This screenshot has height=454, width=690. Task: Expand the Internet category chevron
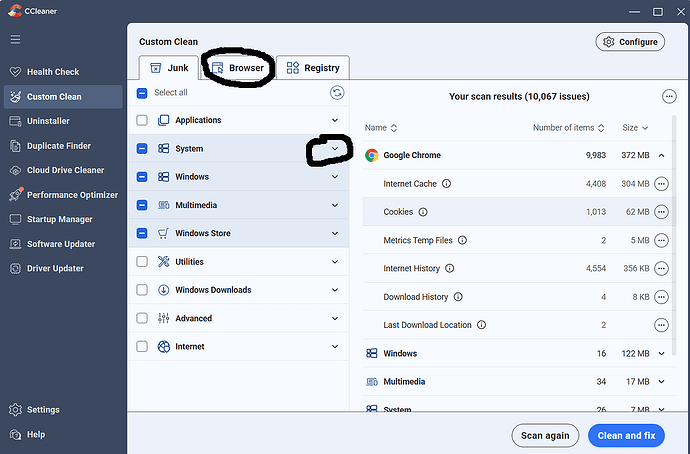tap(335, 347)
